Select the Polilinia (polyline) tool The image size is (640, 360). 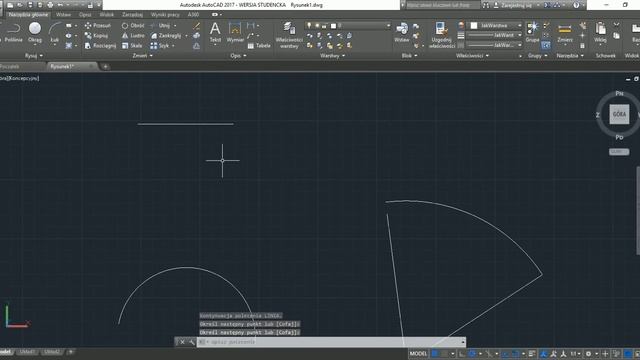[13, 33]
